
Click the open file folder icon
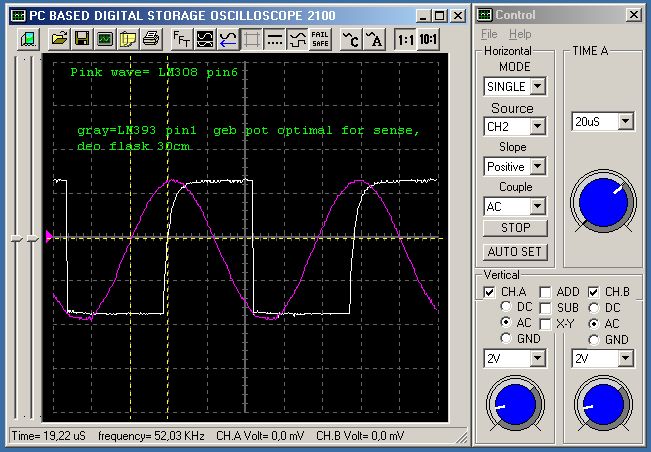60,39
